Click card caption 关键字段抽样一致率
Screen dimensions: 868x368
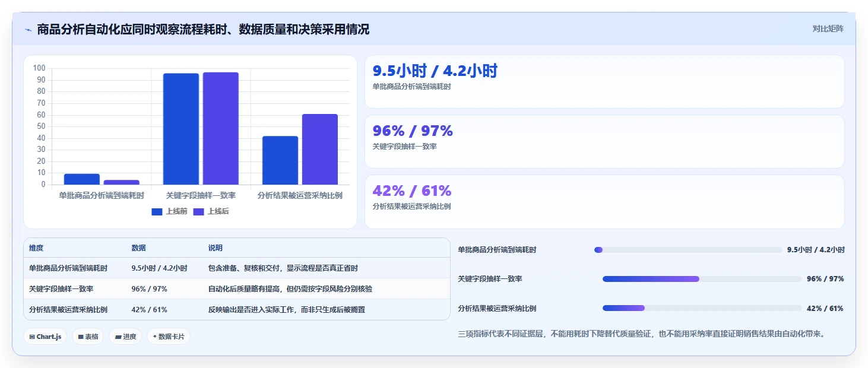404,147
